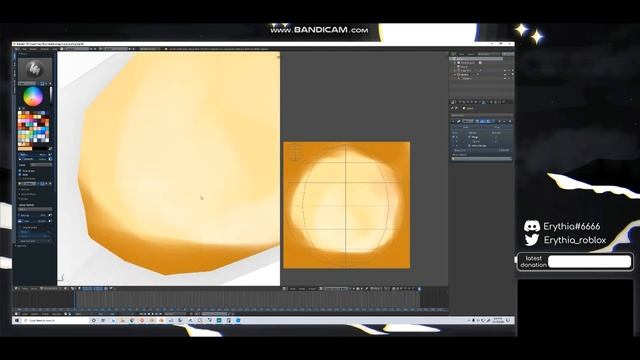Select the black background color swatch

coord(41,149)
